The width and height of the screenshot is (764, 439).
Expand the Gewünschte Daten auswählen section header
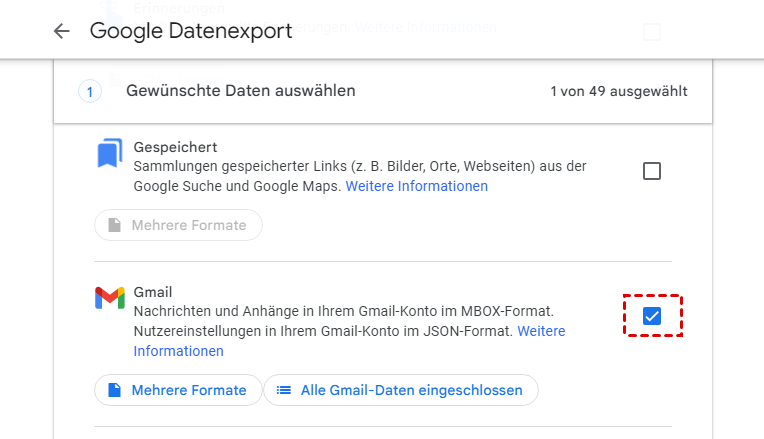tap(240, 92)
